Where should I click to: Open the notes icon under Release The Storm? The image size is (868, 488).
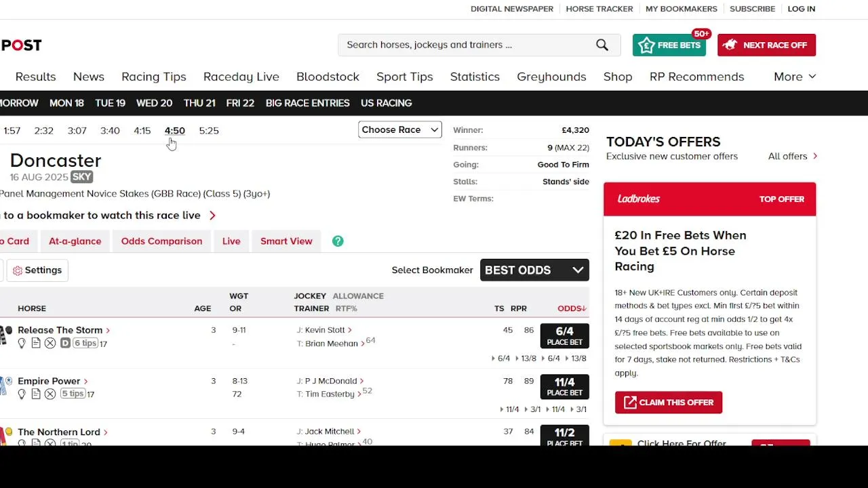click(36, 344)
